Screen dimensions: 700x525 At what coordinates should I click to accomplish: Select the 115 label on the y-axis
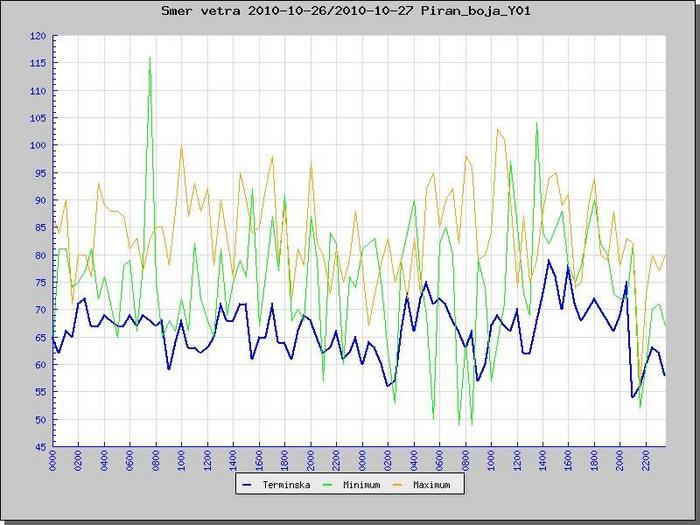pyautogui.click(x=38, y=64)
